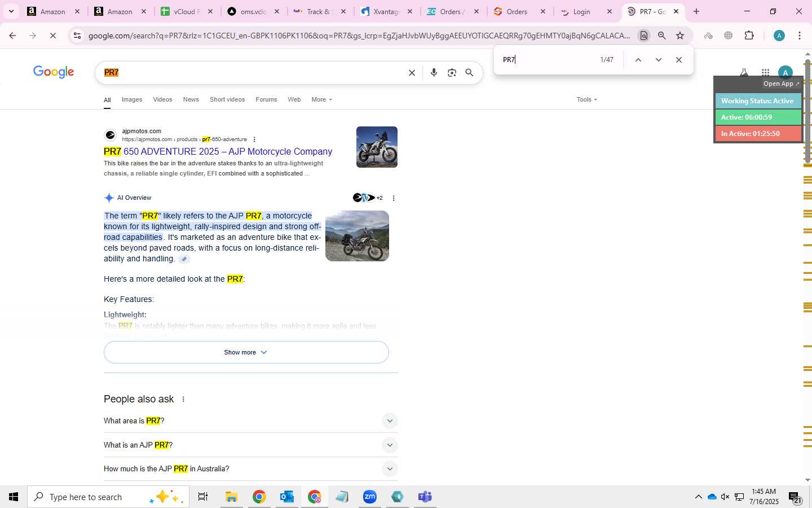
Task: Click the find-in-page text field
Action: click(547, 60)
